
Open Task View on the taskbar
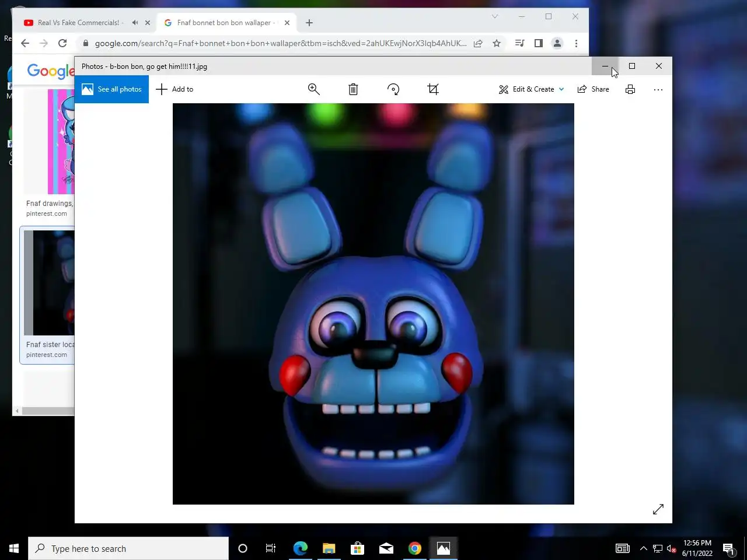(271, 548)
